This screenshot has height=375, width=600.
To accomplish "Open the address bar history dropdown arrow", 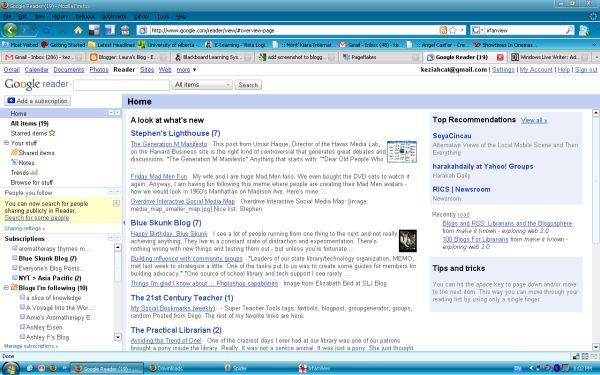I will tap(462, 30).
